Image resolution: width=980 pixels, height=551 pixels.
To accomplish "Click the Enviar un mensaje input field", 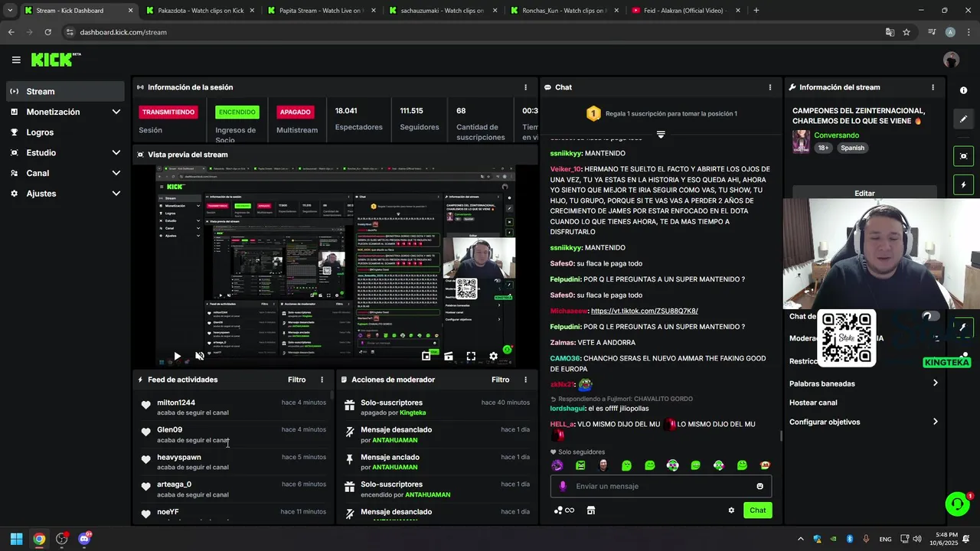I will coord(661,486).
